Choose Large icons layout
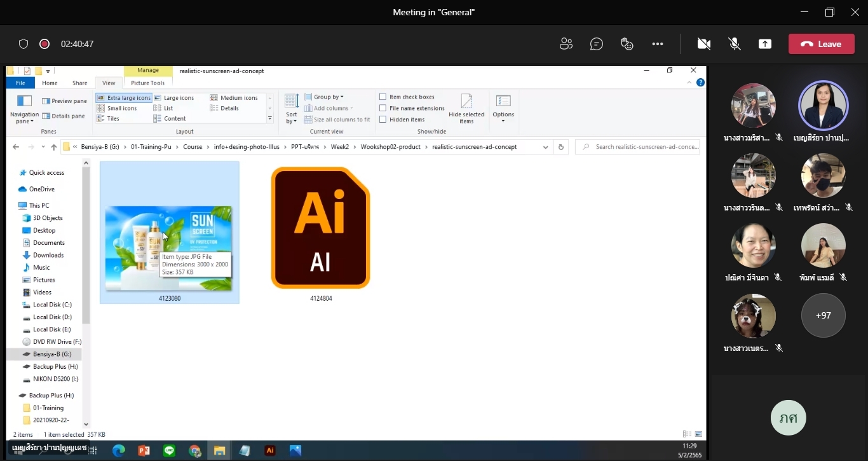The height and width of the screenshot is (461, 868). pos(174,98)
